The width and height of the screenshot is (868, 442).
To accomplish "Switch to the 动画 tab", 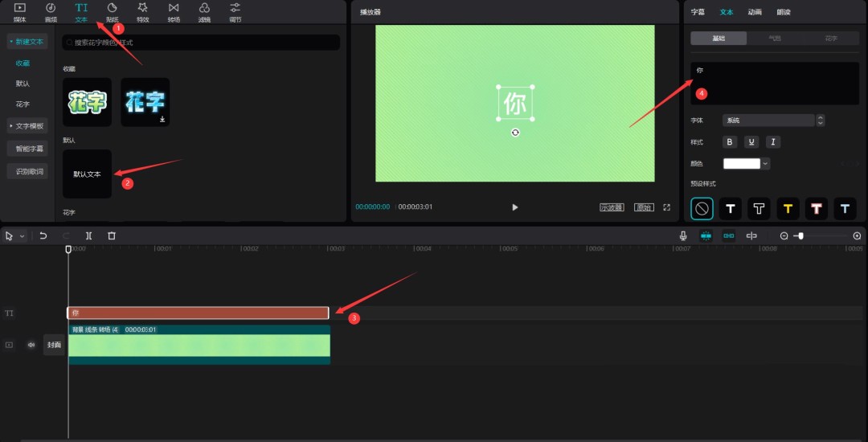I will (755, 12).
